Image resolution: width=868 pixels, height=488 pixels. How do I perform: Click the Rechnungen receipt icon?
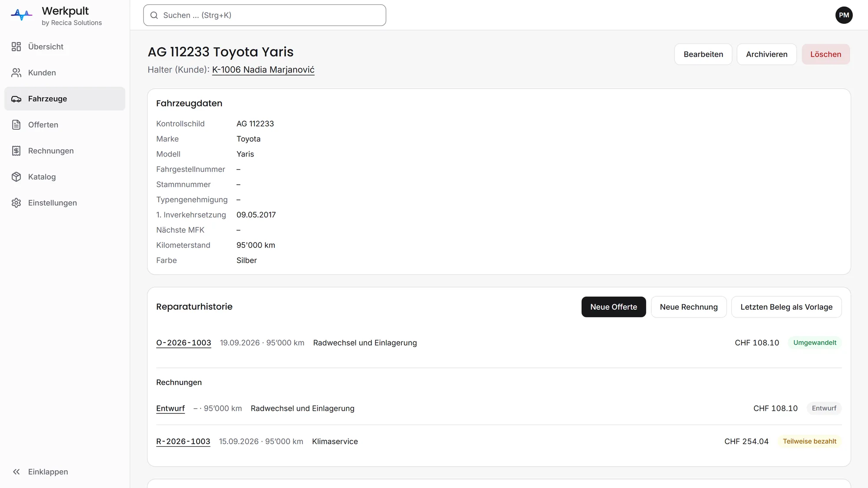pos(16,151)
